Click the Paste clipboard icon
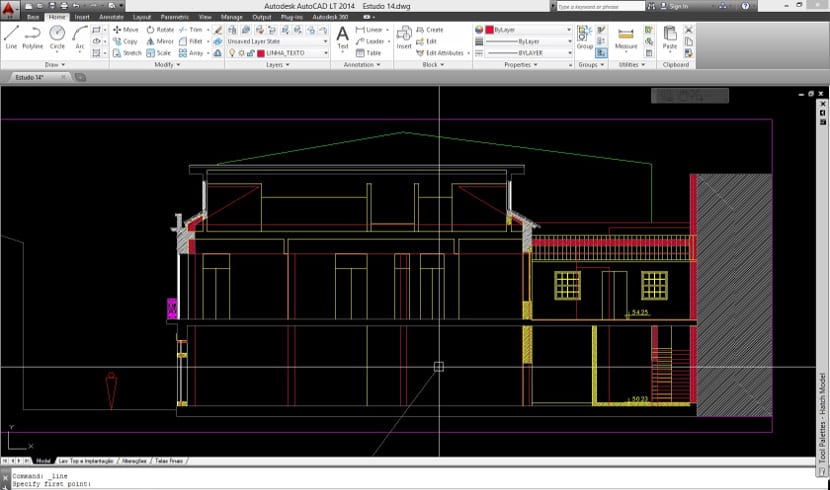This screenshot has width=830, height=490. tap(670, 37)
